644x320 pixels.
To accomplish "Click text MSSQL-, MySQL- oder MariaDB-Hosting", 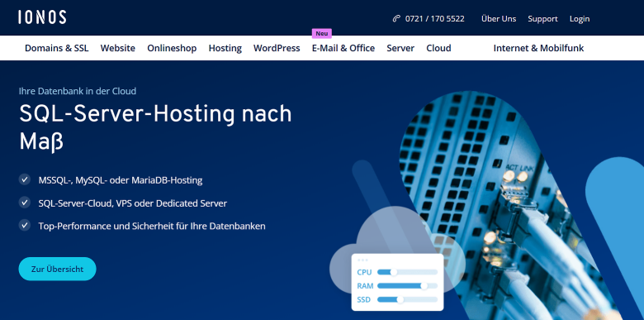I will [x=121, y=180].
